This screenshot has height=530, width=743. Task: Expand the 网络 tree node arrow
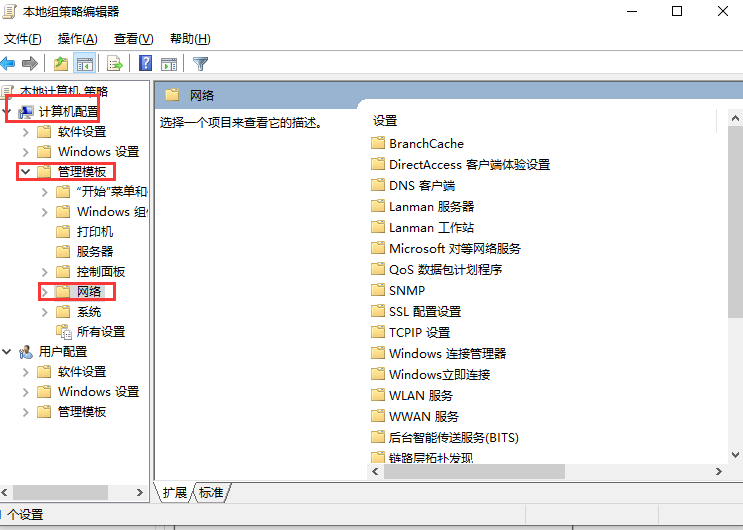point(45,292)
